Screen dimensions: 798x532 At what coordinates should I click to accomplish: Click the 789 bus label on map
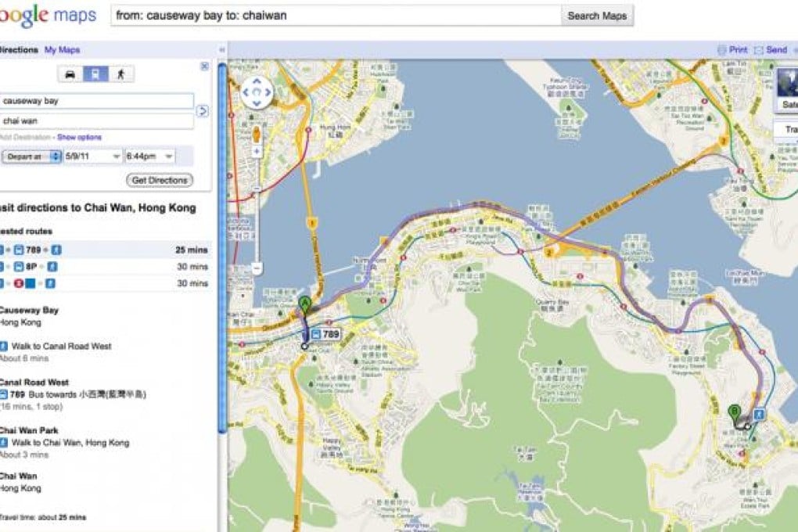point(325,335)
